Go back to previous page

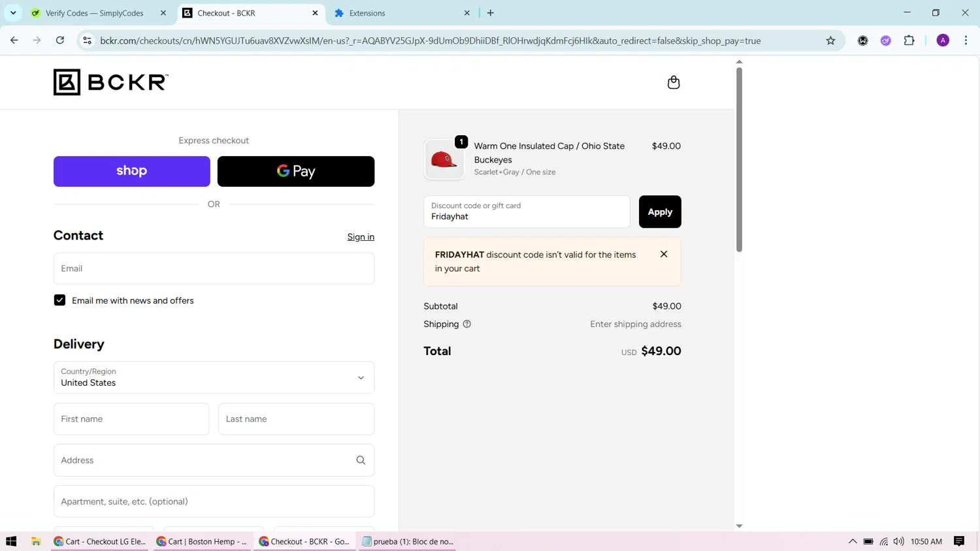coord(14,40)
